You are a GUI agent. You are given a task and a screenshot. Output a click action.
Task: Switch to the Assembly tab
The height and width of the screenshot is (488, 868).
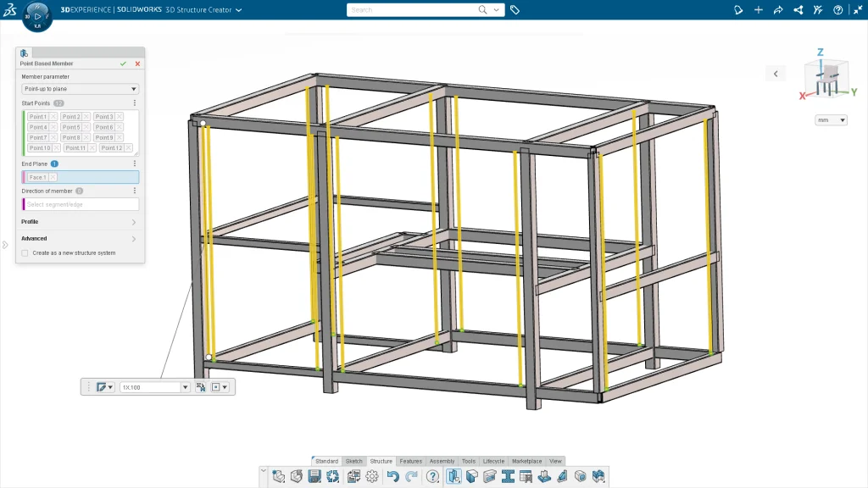[x=441, y=461]
